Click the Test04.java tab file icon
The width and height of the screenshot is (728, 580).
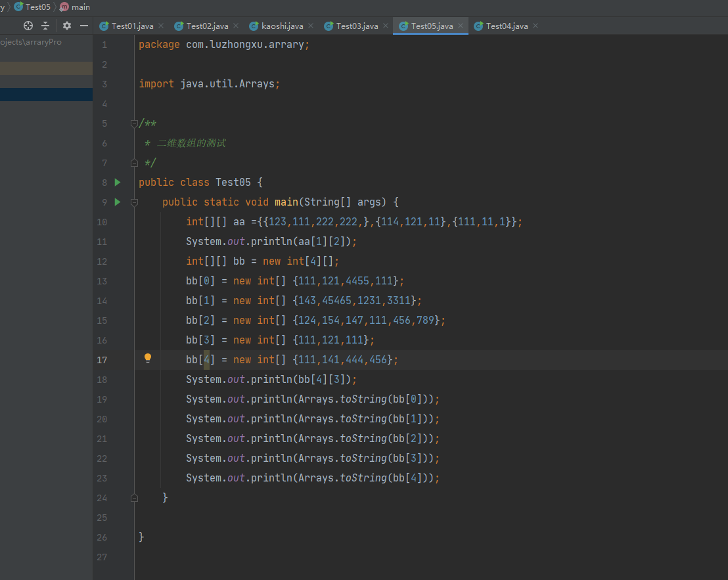coord(478,26)
